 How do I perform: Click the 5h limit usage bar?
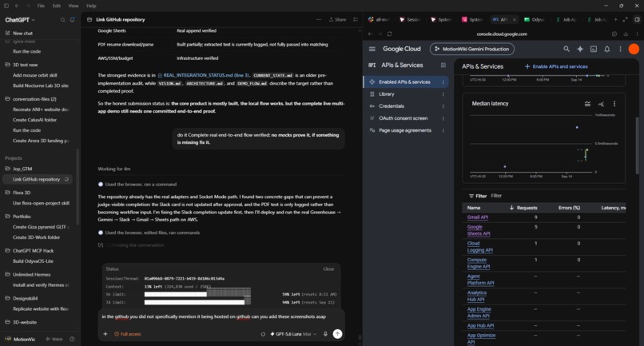[x=197, y=294]
